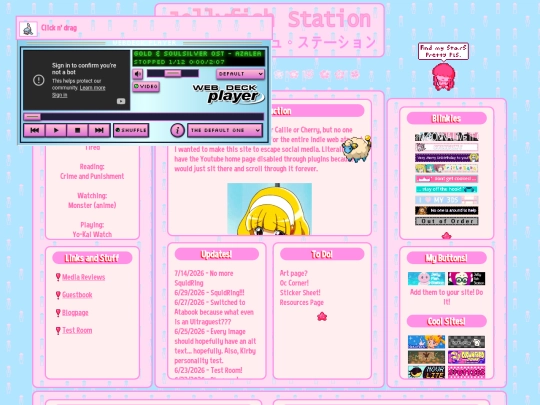Click the 'I love MY 3DS' blinkie

click(x=447, y=200)
